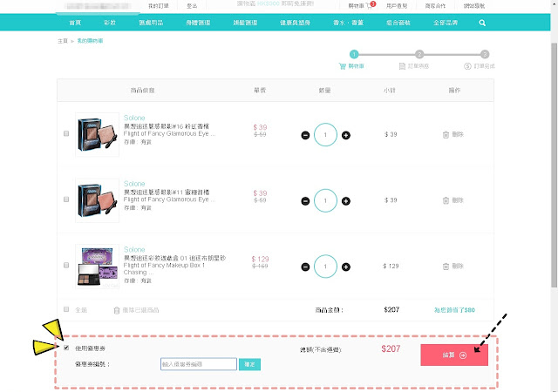Open the 香水・香薰 perfume menu

pyautogui.click(x=348, y=23)
